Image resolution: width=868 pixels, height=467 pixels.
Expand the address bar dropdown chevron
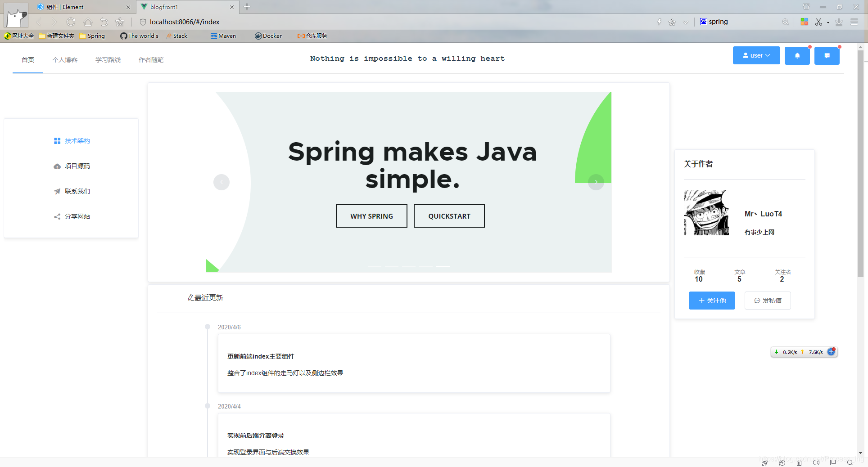pyautogui.click(x=686, y=22)
